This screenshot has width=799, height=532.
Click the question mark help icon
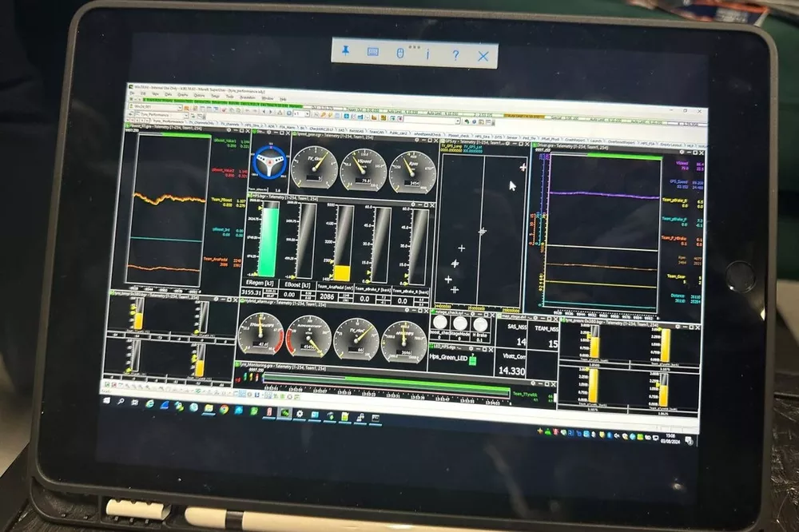point(455,55)
